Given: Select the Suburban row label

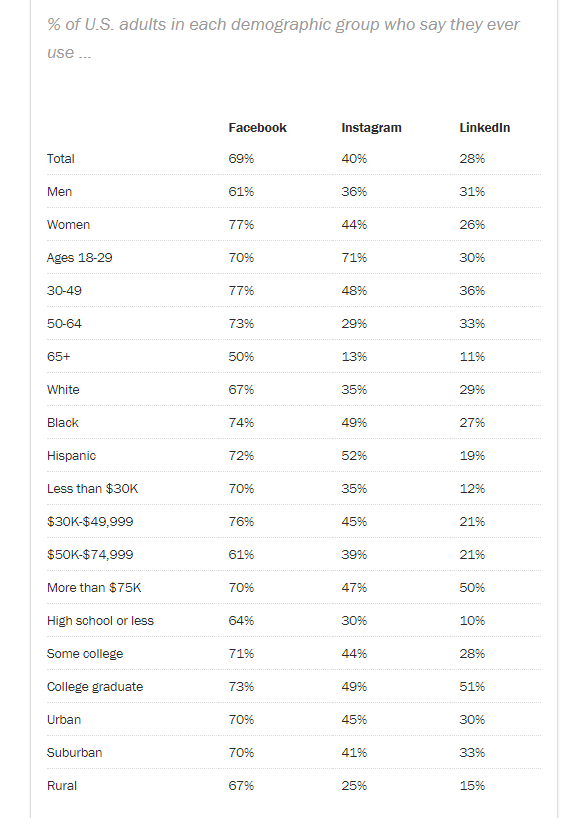Looking at the screenshot, I should 75,753.
